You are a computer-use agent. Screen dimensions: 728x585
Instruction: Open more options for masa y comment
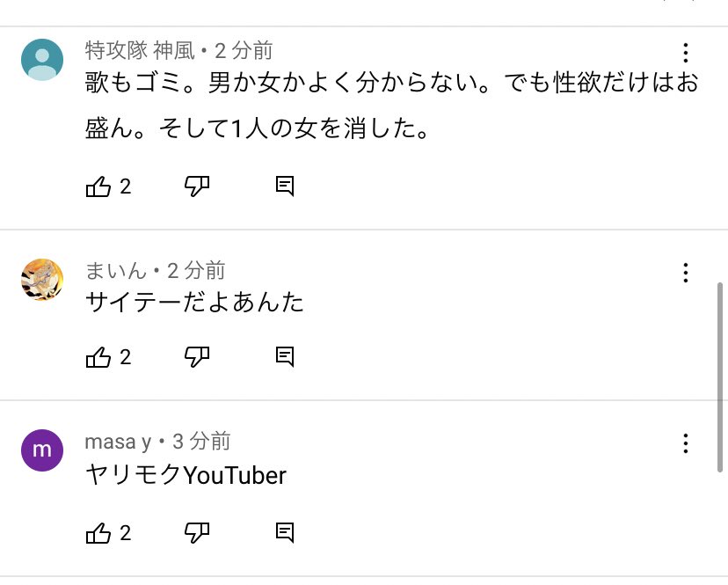click(x=686, y=443)
